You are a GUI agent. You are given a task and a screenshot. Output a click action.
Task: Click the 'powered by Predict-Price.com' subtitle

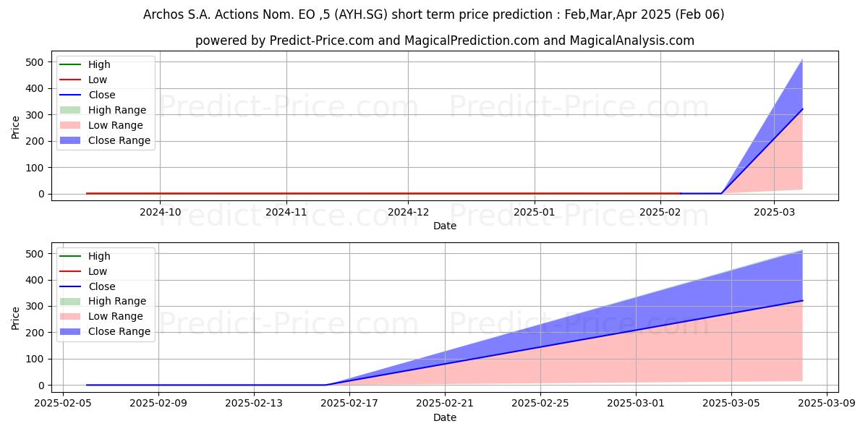click(444, 41)
